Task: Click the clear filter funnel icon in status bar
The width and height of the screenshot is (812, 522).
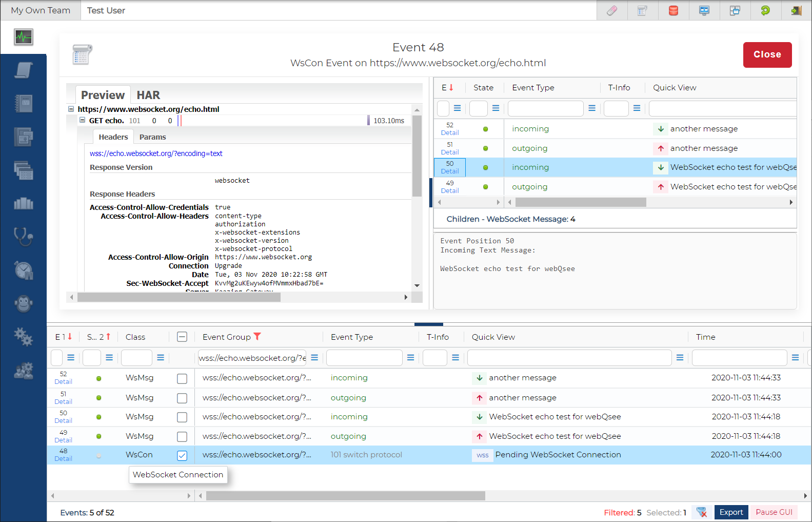Action: [702, 512]
